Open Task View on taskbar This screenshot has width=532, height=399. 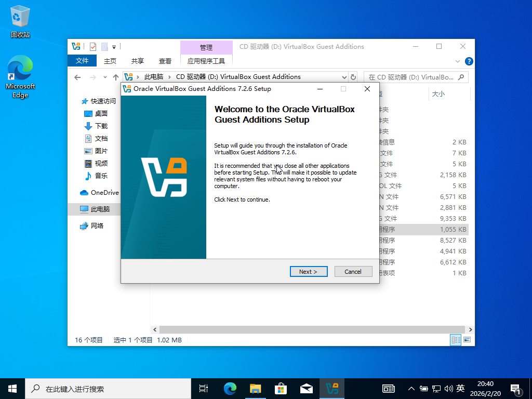204,388
